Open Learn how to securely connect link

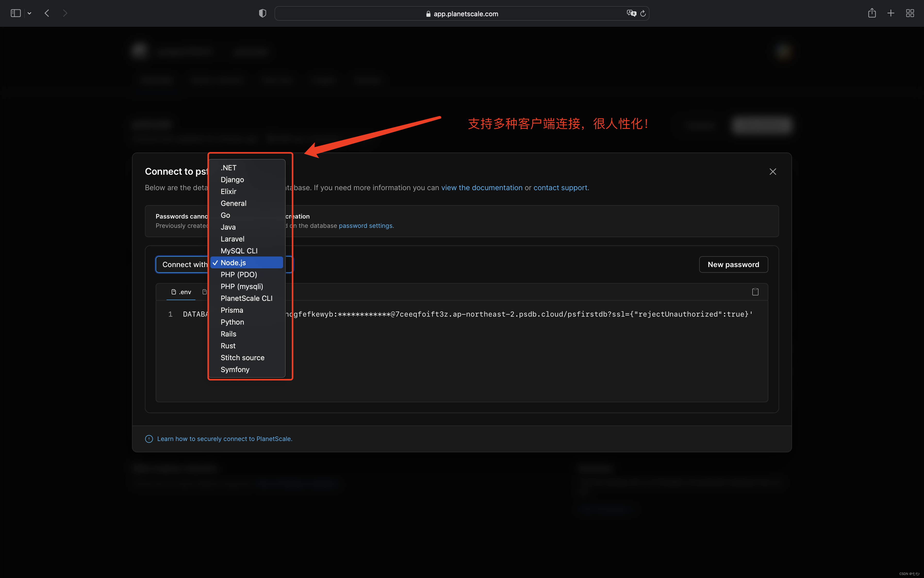pos(225,439)
